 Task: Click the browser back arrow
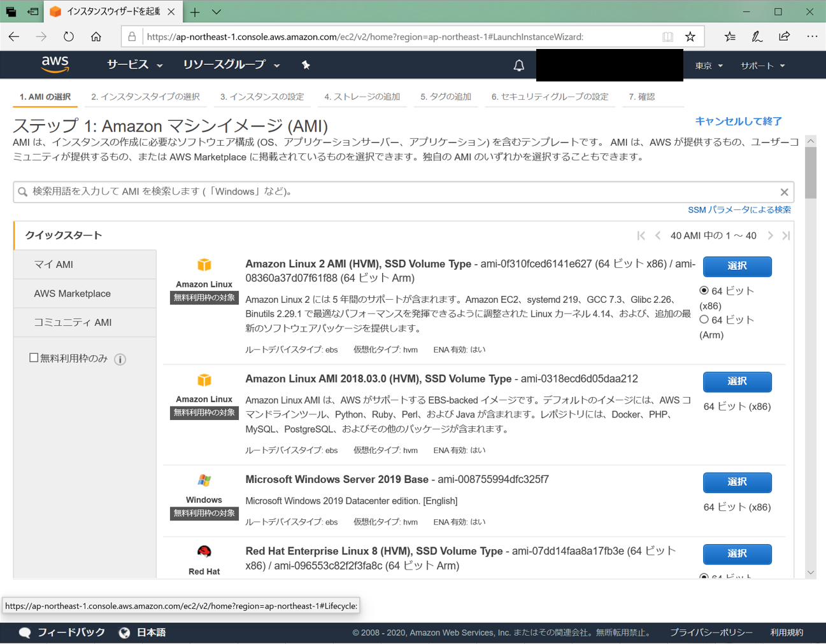[x=14, y=37]
